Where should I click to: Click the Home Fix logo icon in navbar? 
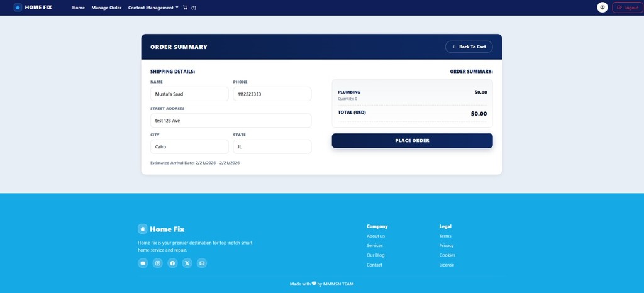(18, 8)
